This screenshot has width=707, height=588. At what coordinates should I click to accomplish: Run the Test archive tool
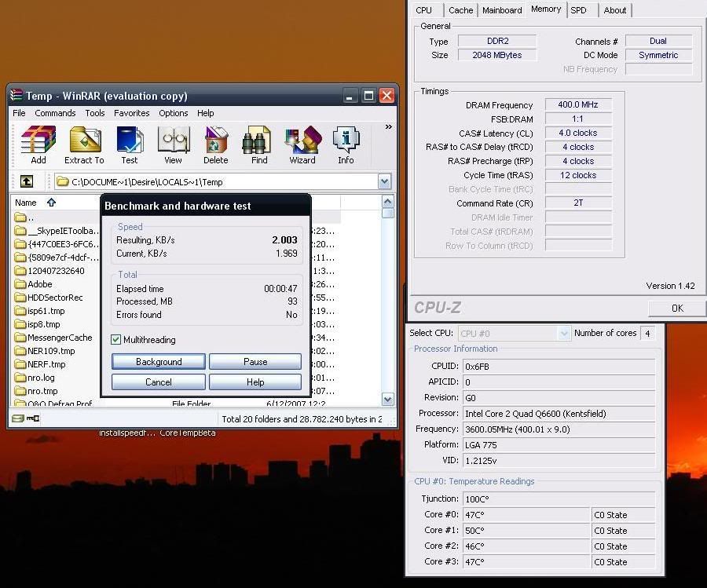[130, 144]
